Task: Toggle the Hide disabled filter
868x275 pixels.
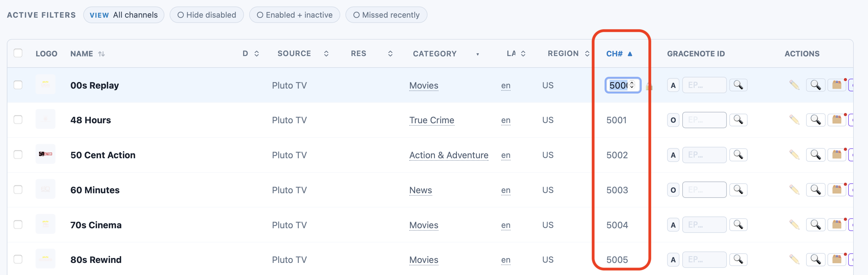Action: [206, 15]
